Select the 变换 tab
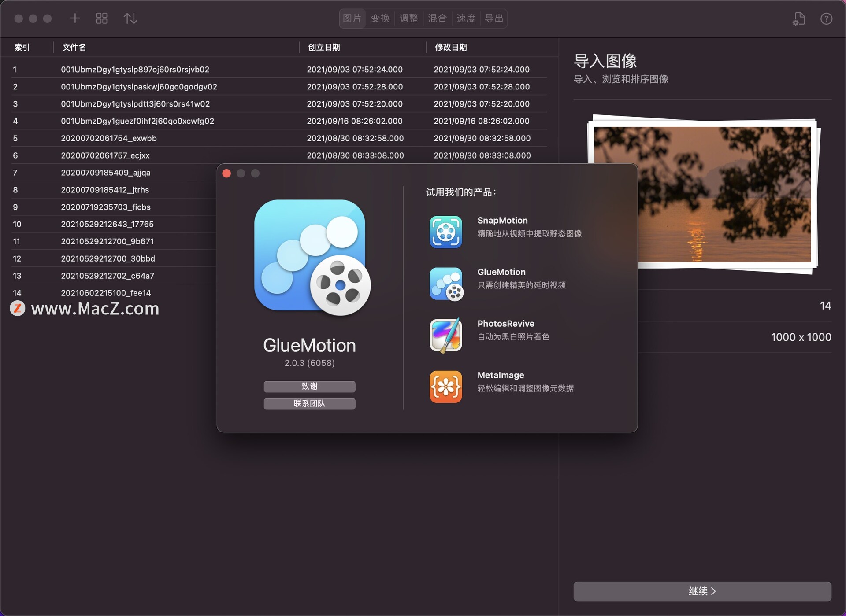Screen dimensions: 846x616 (380, 18)
